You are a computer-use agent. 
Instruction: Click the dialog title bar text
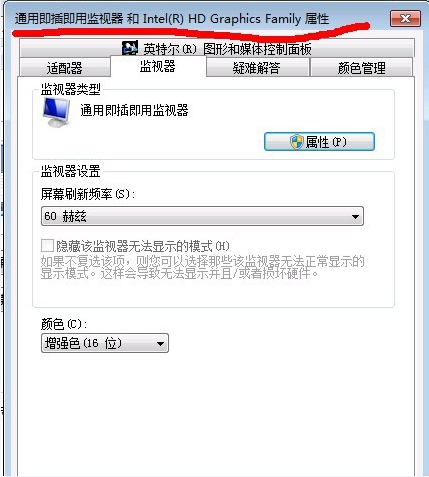click(x=172, y=19)
